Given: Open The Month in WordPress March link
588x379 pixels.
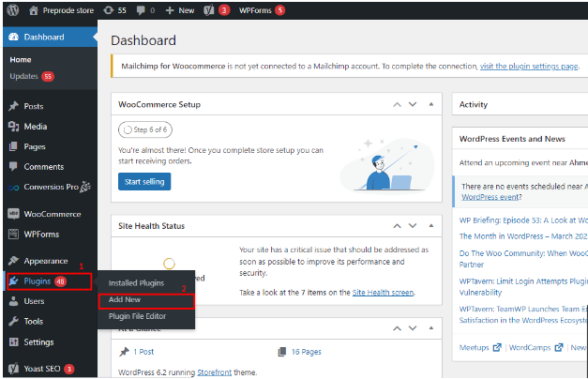Looking at the screenshot, I should (523, 236).
